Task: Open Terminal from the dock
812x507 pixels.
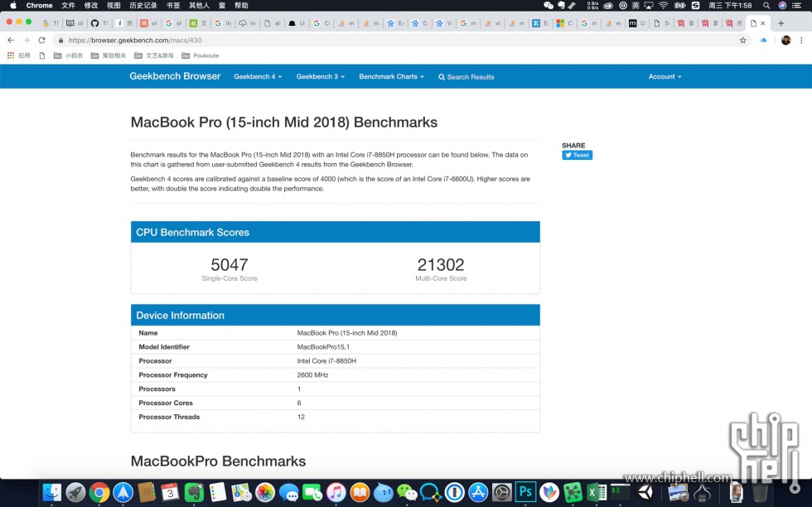Action: click(621, 492)
